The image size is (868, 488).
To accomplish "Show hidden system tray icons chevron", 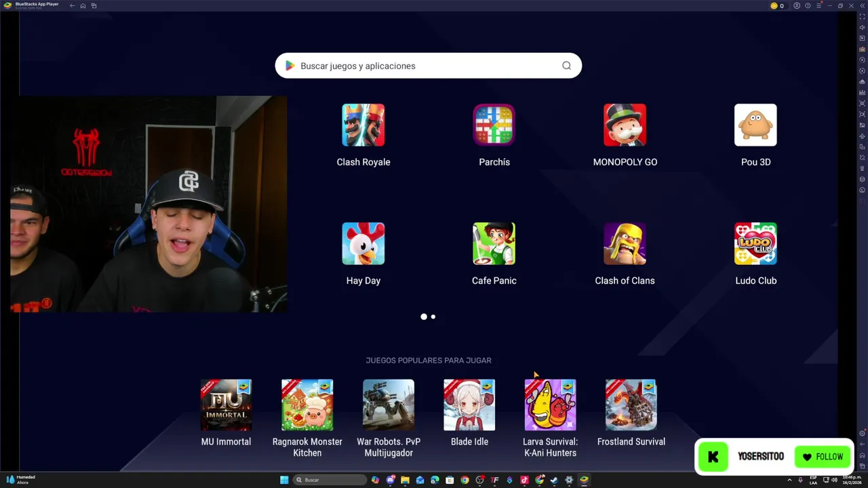I will 789,480.
